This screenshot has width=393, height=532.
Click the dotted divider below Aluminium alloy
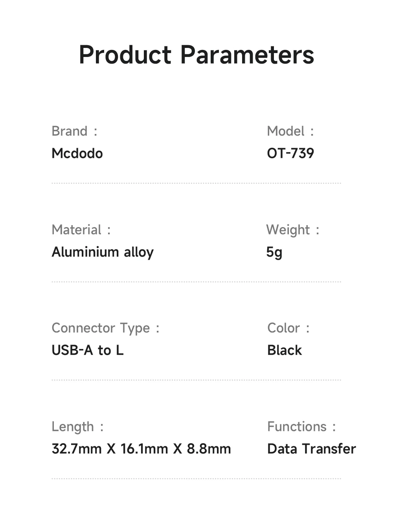(196, 282)
